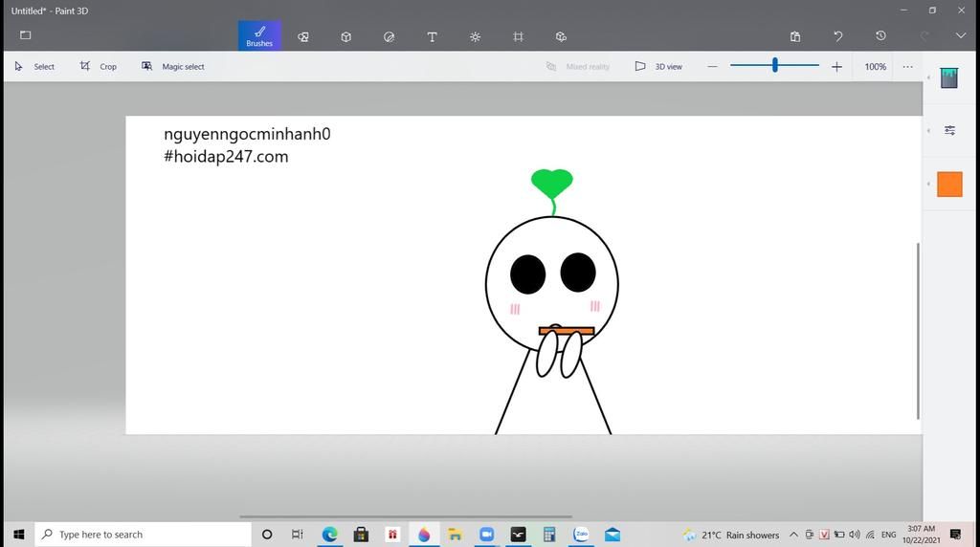Open Microsoft Store from the taskbar

[361, 535]
